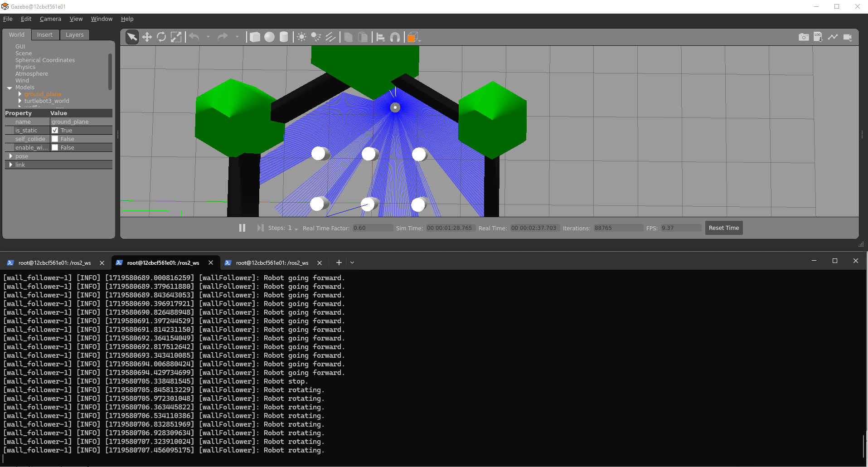Select Scene in the world tree
This screenshot has height=467, width=868.
pyautogui.click(x=24, y=54)
